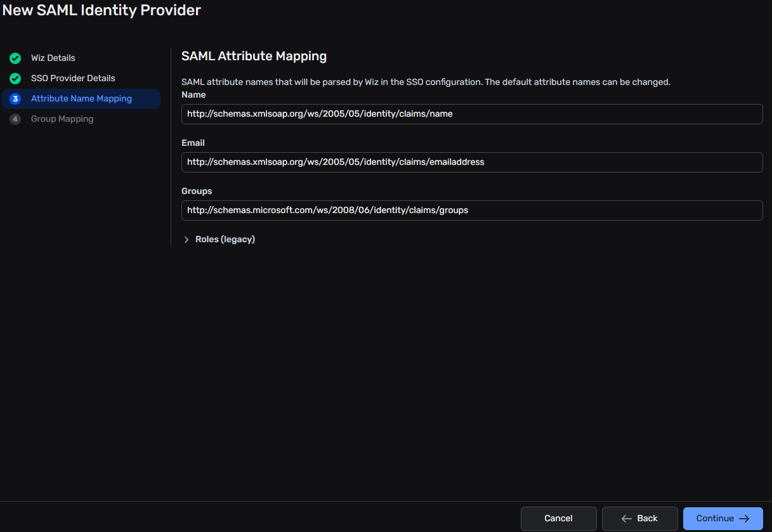Go back using the Back button text

647,519
